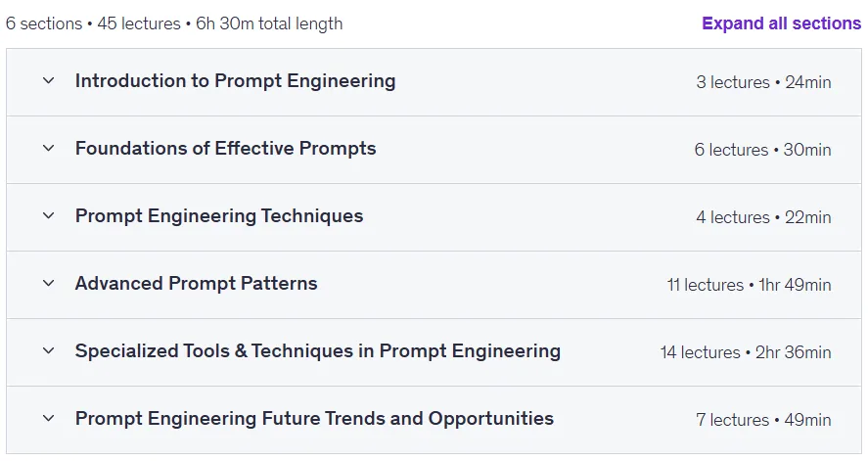
Task: Click Expand all sections link
Action: click(x=781, y=23)
